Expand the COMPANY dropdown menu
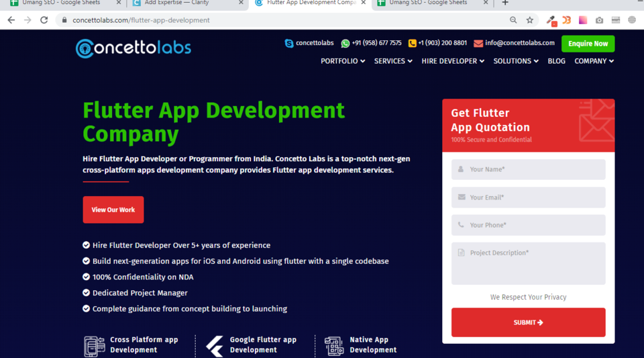 [594, 61]
